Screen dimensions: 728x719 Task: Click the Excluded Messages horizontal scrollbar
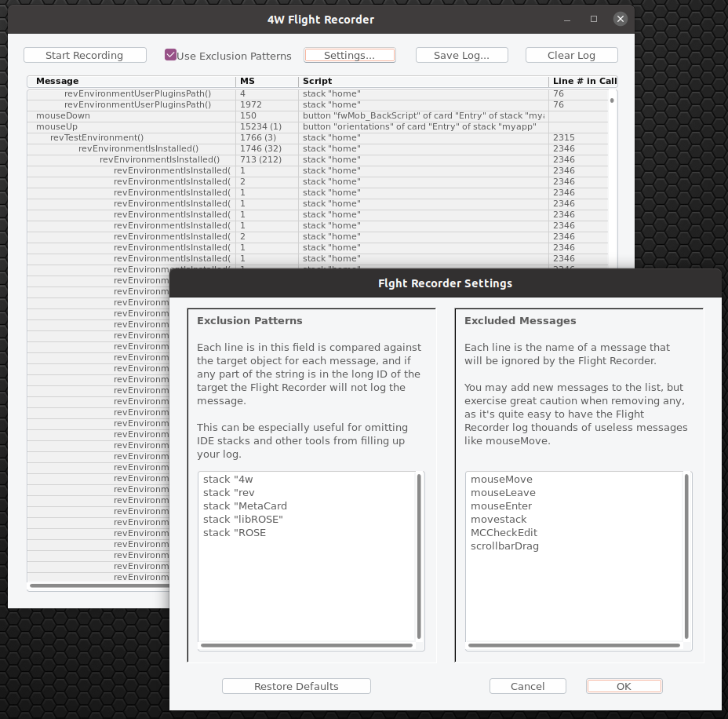tap(573, 645)
